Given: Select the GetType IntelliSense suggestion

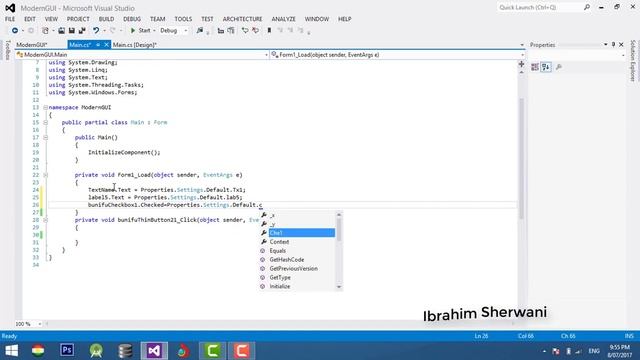Looking at the screenshot, I should [x=298, y=278].
